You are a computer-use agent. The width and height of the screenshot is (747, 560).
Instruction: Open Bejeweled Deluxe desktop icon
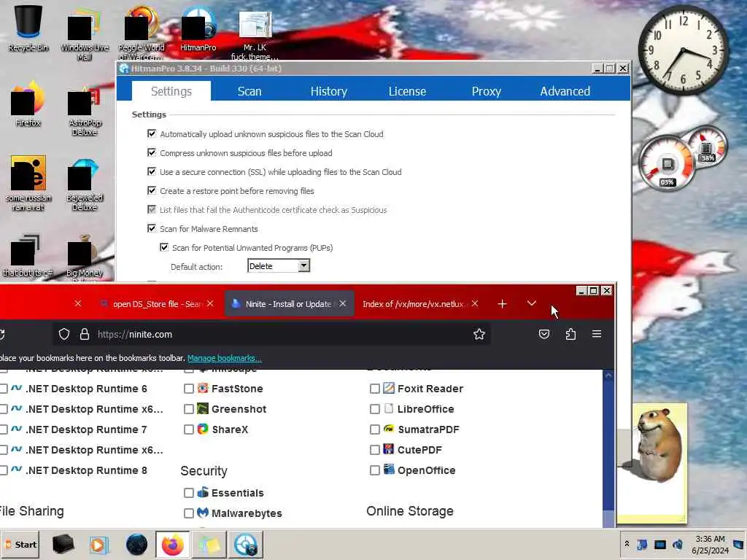tap(85, 184)
